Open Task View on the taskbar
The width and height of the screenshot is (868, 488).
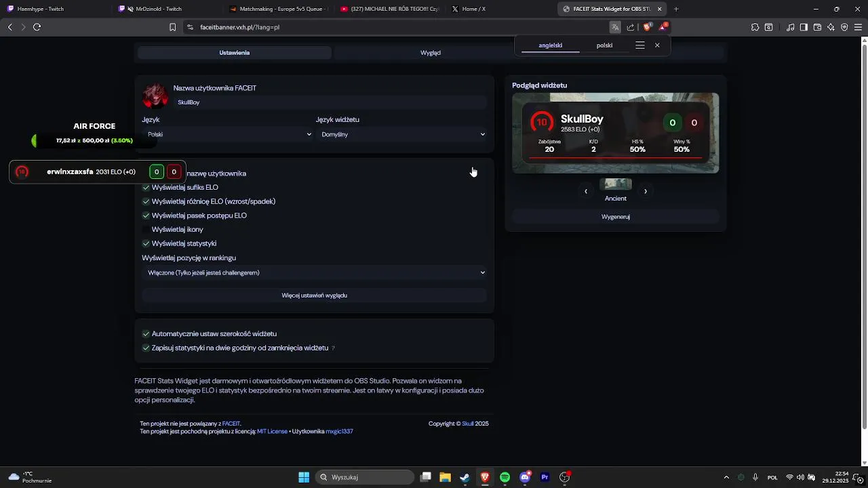[426, 477]
